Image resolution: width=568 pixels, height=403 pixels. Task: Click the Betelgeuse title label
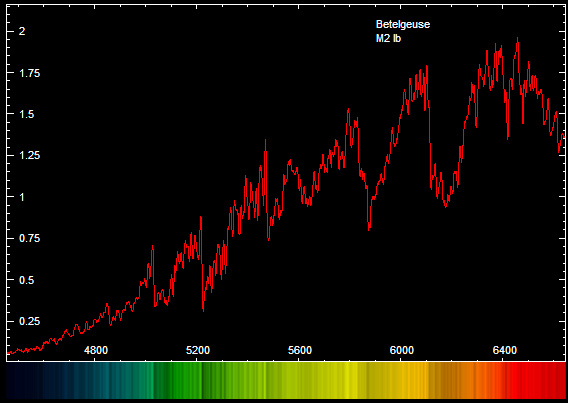(x=403, y=25)
